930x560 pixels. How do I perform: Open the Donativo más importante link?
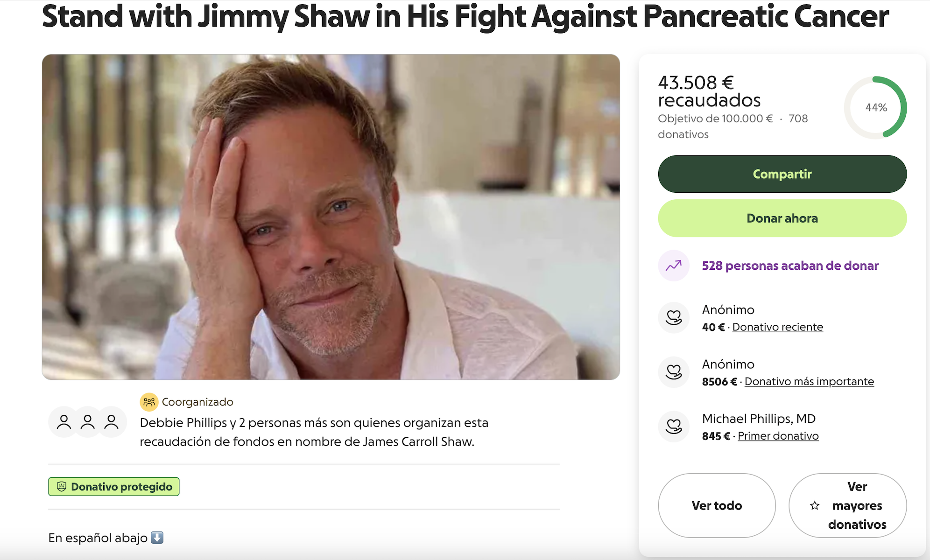809,381
